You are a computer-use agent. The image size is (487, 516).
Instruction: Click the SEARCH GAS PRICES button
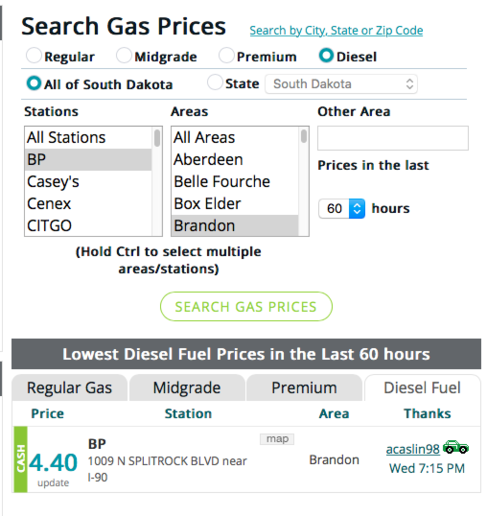(x=246, y=307)
